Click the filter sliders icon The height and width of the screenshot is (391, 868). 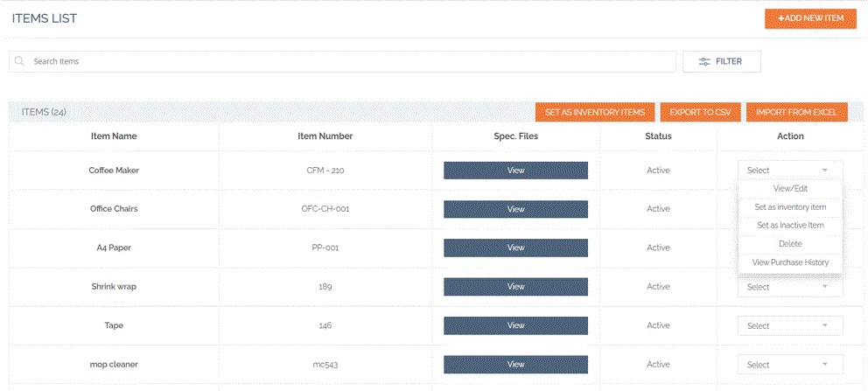point(704,61)
